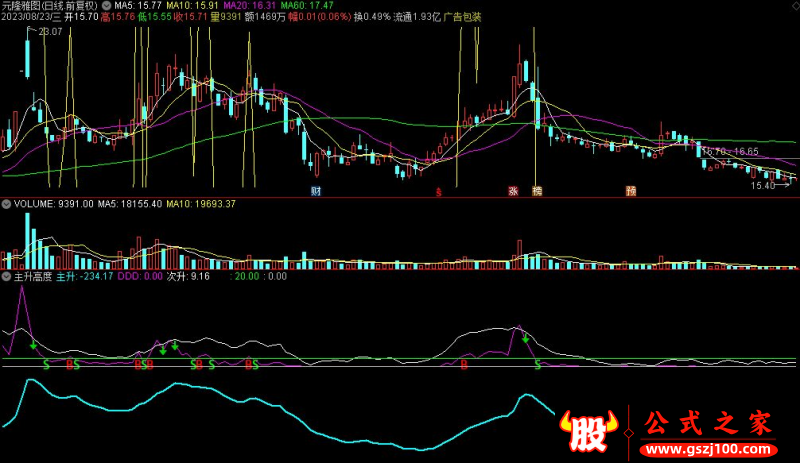Click the volume MA10: 19693.37 value

tap(201, 204)
